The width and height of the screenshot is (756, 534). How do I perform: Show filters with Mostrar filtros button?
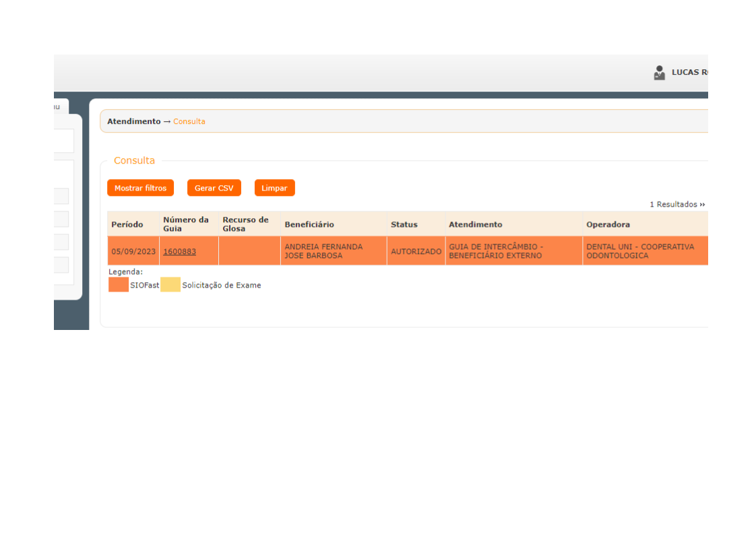click(x=140, y=188)
